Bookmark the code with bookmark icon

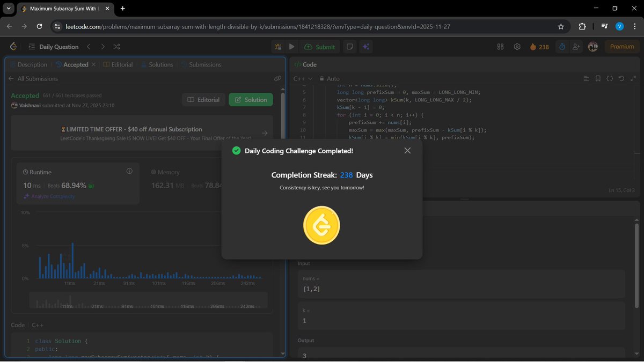pyautogui.click(x=598, y=78)
